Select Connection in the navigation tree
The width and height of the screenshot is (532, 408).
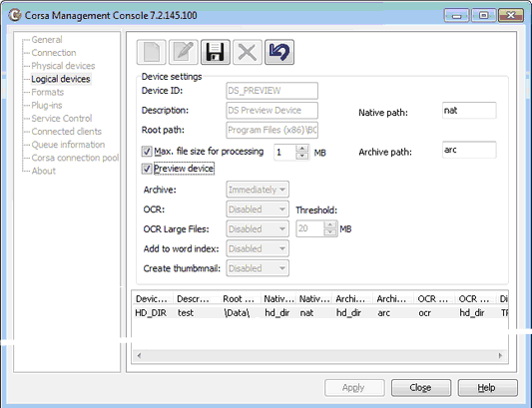coord(54,53)
